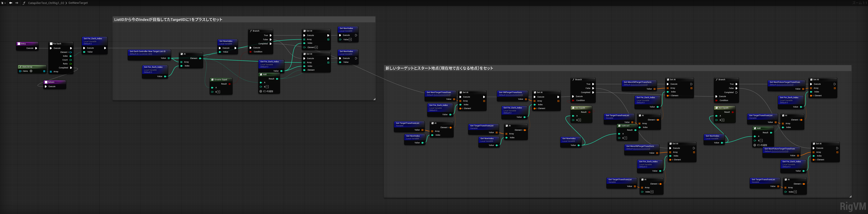The image size is (868, 214).
Task: Click the plus icon on Item Array node
Action: click(31, 71)
